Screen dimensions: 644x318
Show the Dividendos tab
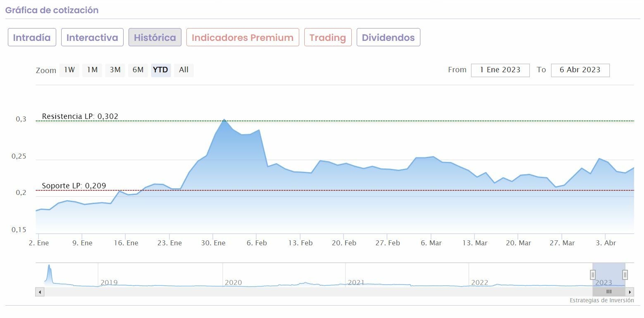pos(388,38)
